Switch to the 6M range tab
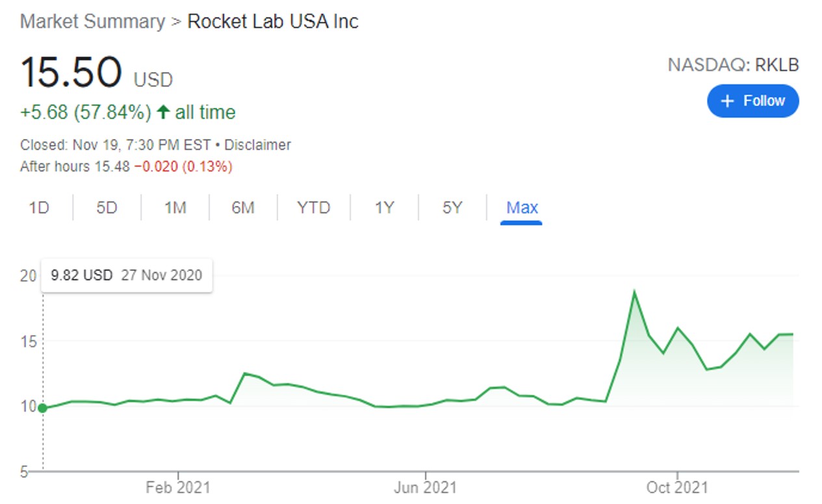The width and height of the screenshot is (822, 504). (242, 208)
